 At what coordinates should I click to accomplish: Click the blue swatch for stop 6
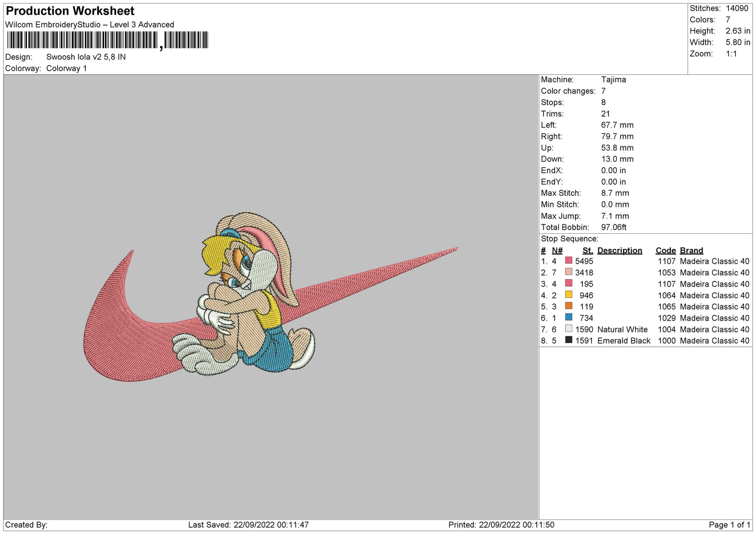(x=569, y=317)
